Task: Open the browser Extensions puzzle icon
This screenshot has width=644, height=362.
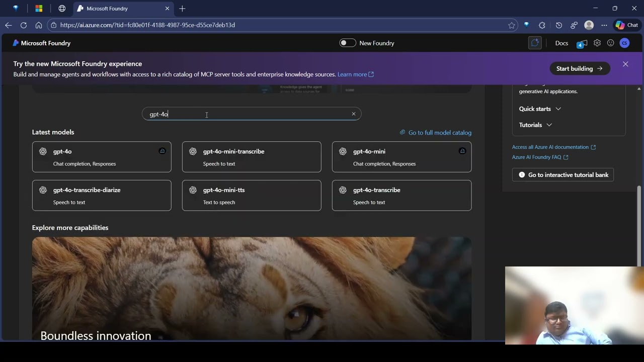Action: point(542,25)
